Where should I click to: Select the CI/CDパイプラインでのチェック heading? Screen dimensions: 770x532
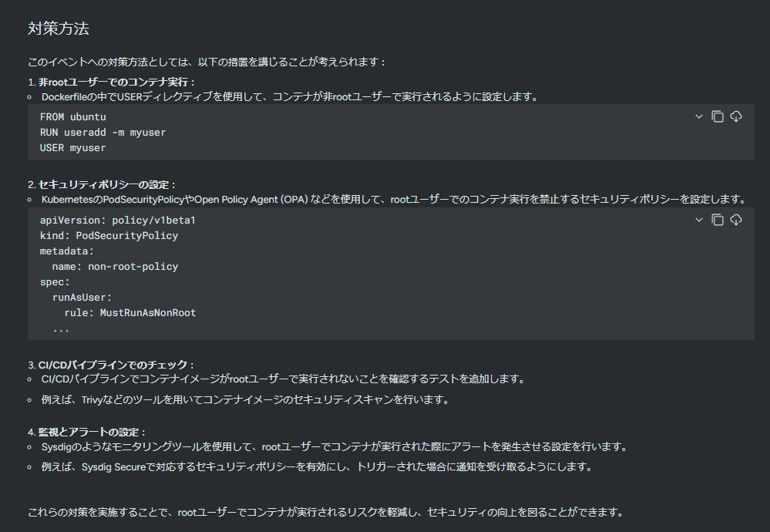point(116,365)
